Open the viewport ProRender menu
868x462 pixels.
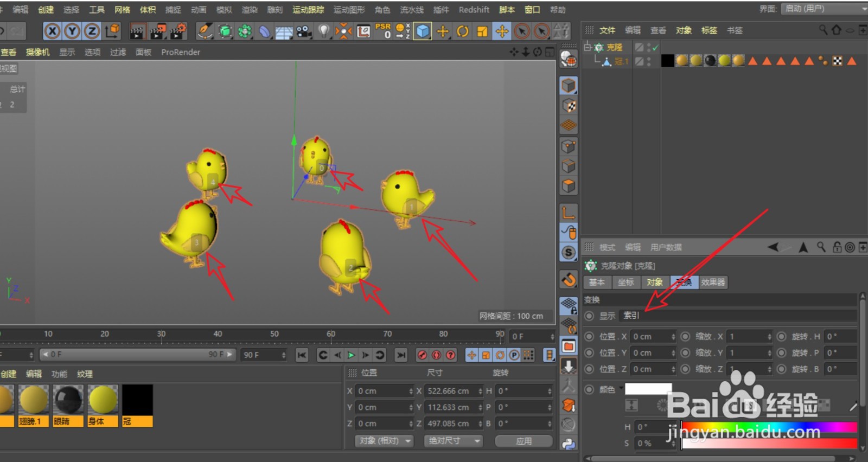click(181, 52)
